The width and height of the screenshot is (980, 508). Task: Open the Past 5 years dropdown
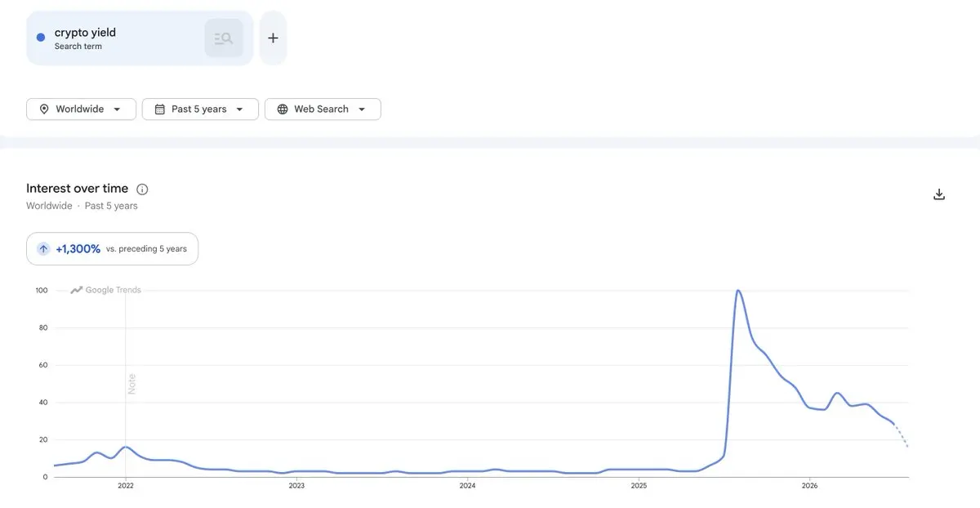(x=200, y=109)
